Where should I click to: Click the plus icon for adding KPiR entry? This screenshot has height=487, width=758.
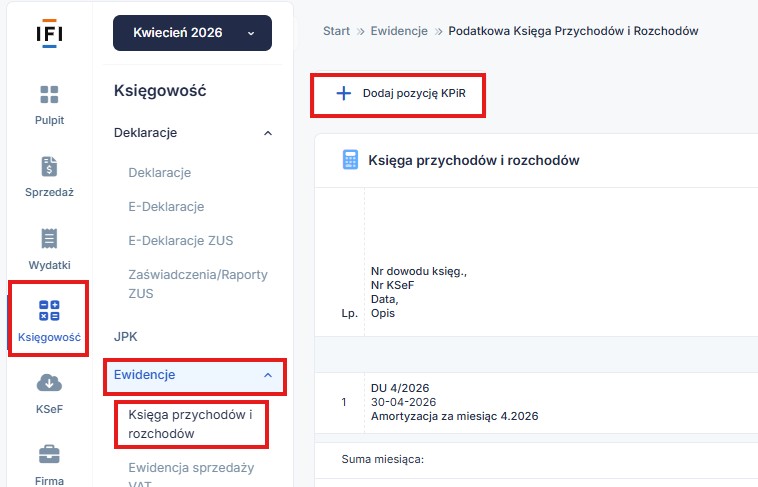344,93
